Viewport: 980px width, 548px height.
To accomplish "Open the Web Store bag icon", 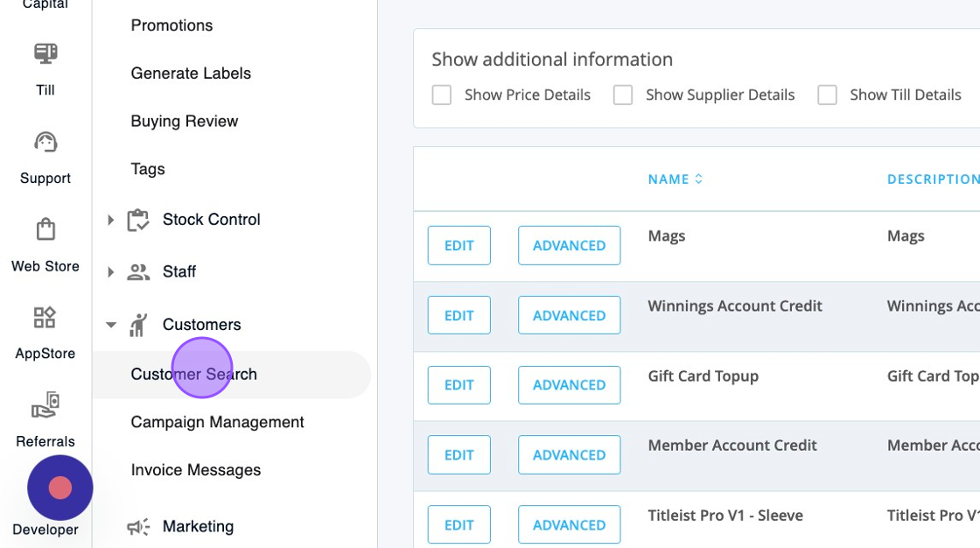I will [x=45, y=229].
